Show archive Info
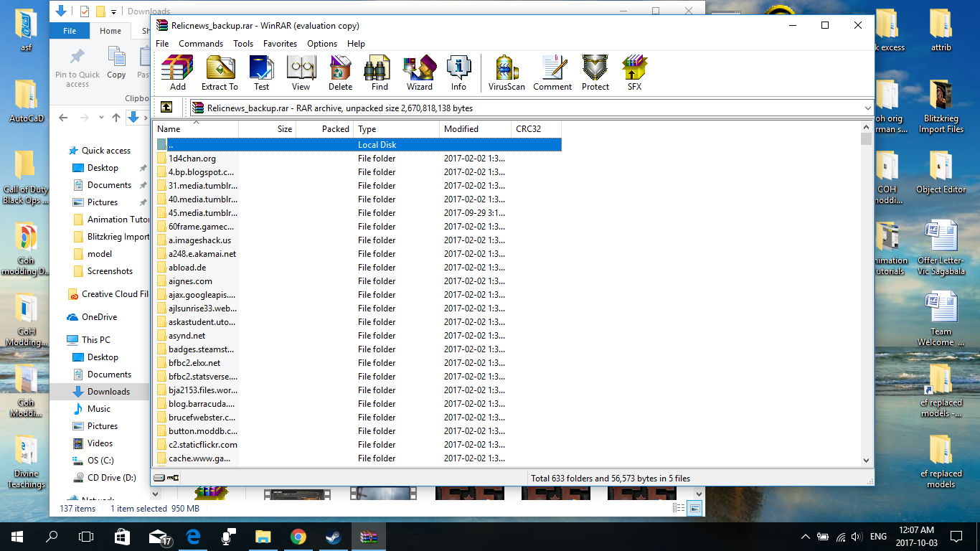Screen dimensions: 980x551 point(458,73)
